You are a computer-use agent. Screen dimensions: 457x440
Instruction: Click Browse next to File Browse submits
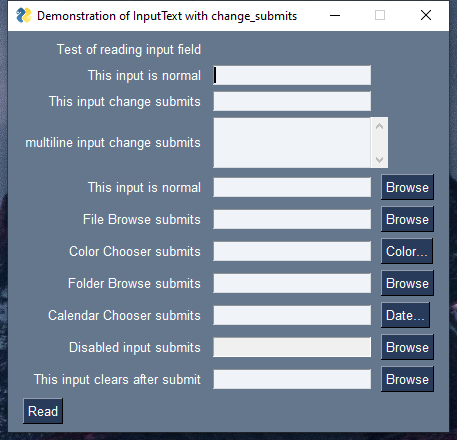click(x=407, y=219)
